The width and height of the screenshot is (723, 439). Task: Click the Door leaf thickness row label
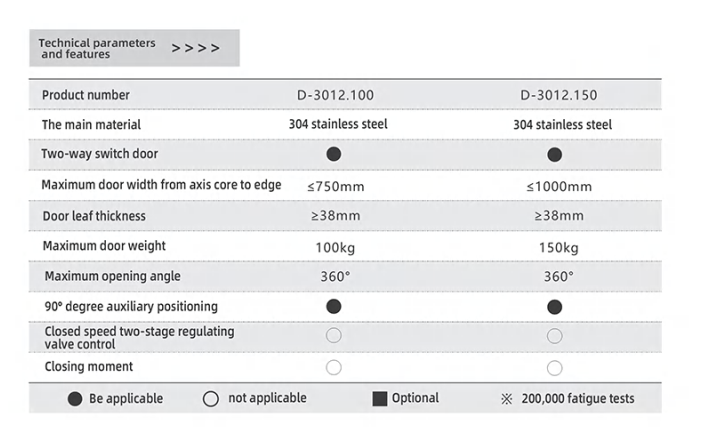click(94, 216)
